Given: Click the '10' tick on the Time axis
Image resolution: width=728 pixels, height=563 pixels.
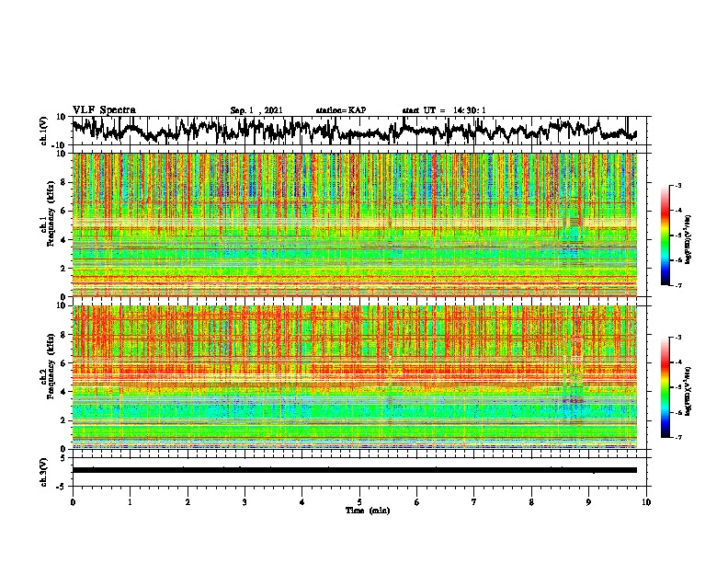Looking at the screenshot, I should 646,502.
